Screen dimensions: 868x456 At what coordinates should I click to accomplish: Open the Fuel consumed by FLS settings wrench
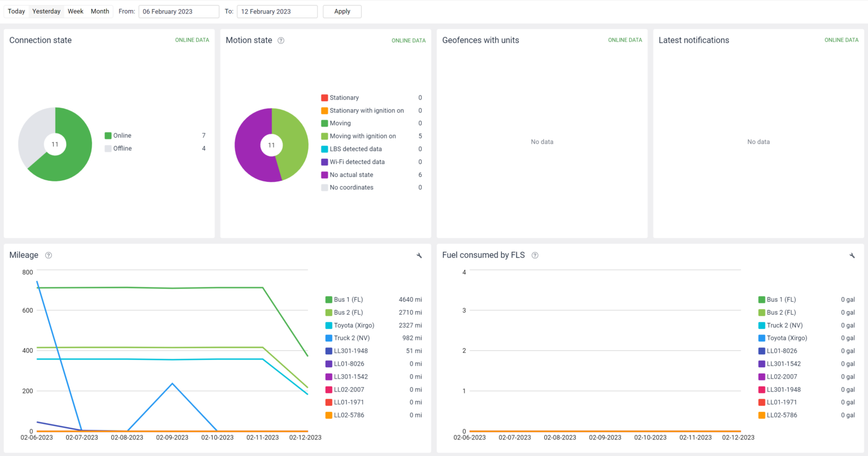coord(852,255)
